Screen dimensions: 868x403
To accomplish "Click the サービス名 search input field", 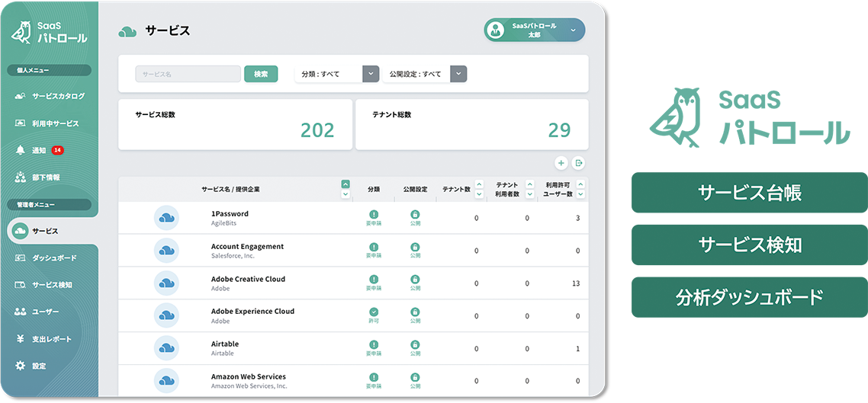I will 188,74.
